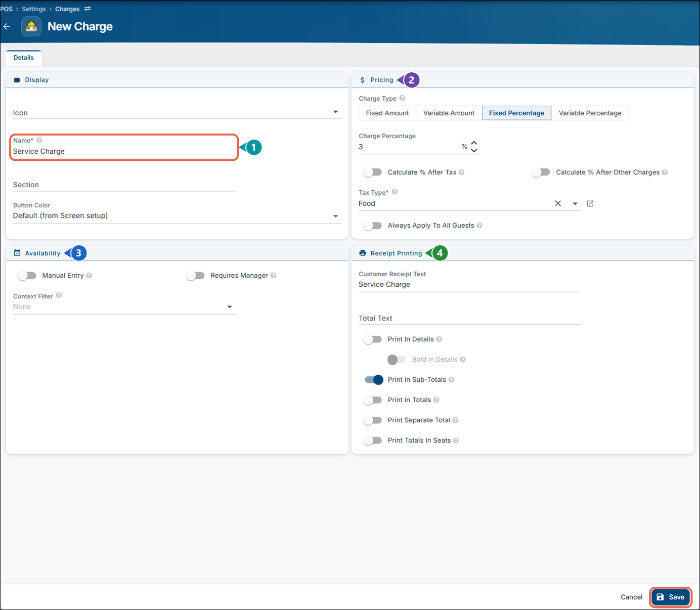This screenshot has width=700, height=610.
Task: Click the Cancel button
Action: pos(632,597)
